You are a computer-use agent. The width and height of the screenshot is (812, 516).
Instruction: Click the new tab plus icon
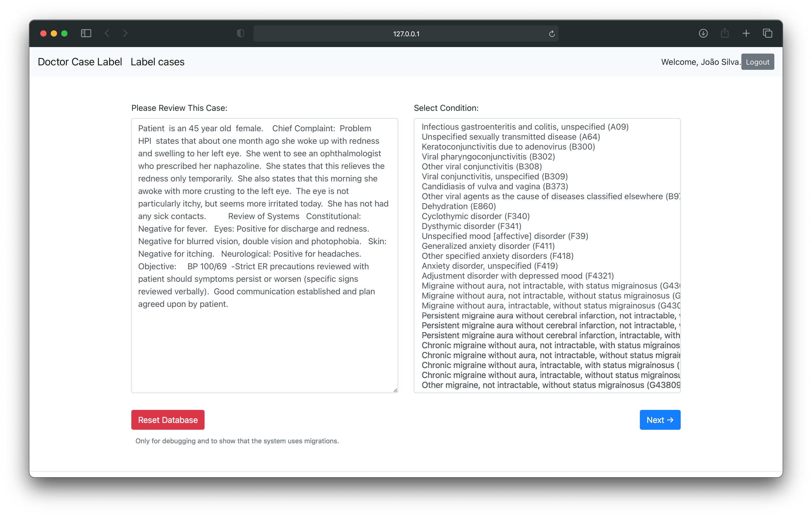pyautogui.click(x=746, y=33)
